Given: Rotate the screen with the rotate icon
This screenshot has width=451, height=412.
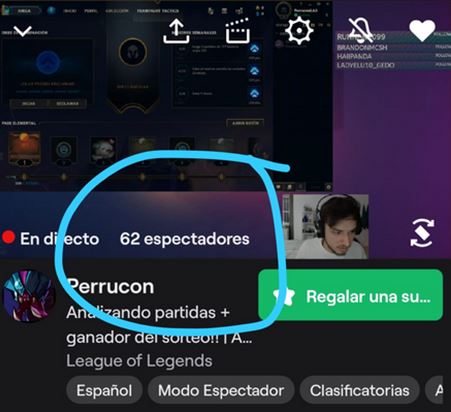Looking at the screenshot, I should (x=422, y=233).
